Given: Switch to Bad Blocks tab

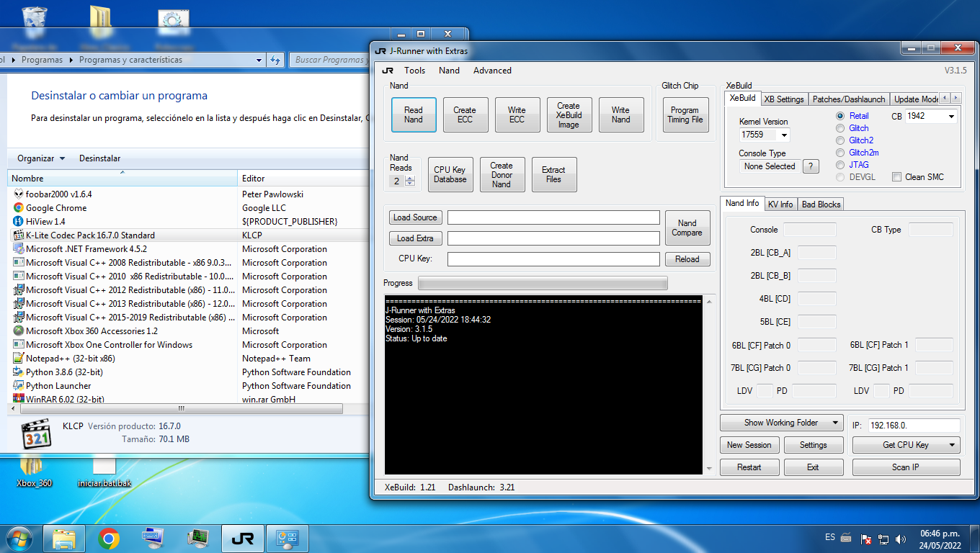Looking at the screenshot, I should tap(821, 204).
